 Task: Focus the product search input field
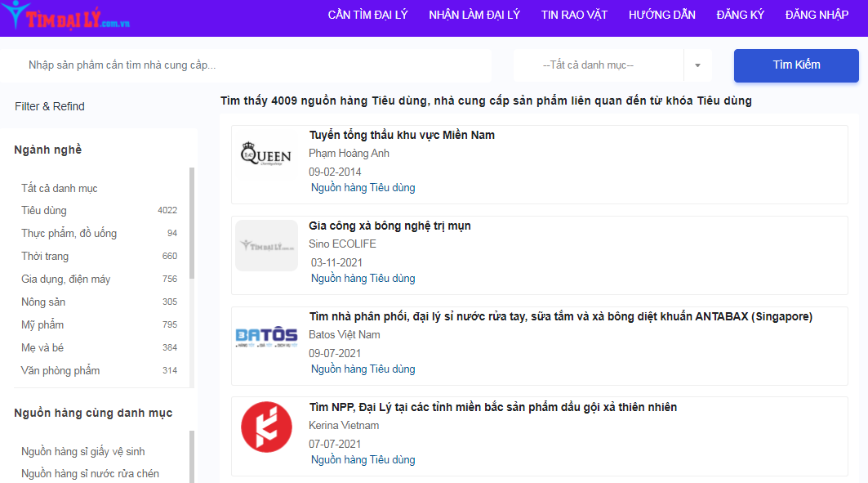246,65
